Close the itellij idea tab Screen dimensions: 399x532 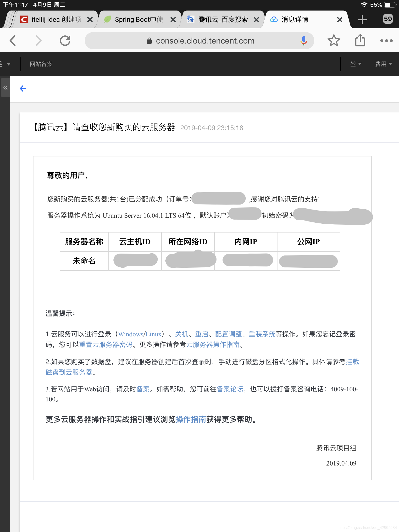90,20
